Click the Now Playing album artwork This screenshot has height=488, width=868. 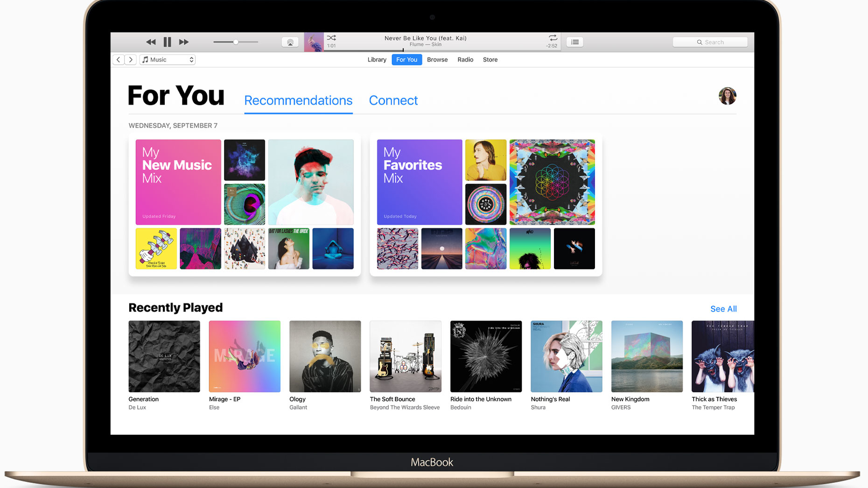[x=314, y=42]
